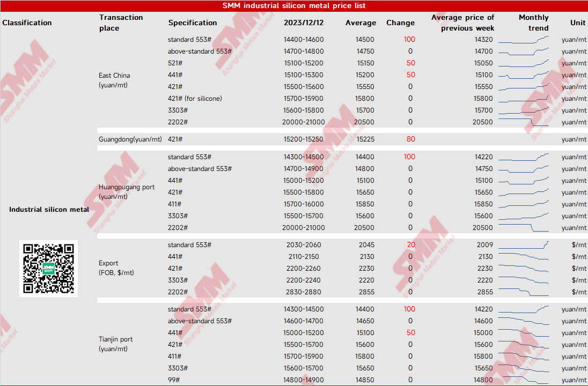Click trend sparkline for Export 2202#
This screenshot has height=386, width=588.
[524, 292]
